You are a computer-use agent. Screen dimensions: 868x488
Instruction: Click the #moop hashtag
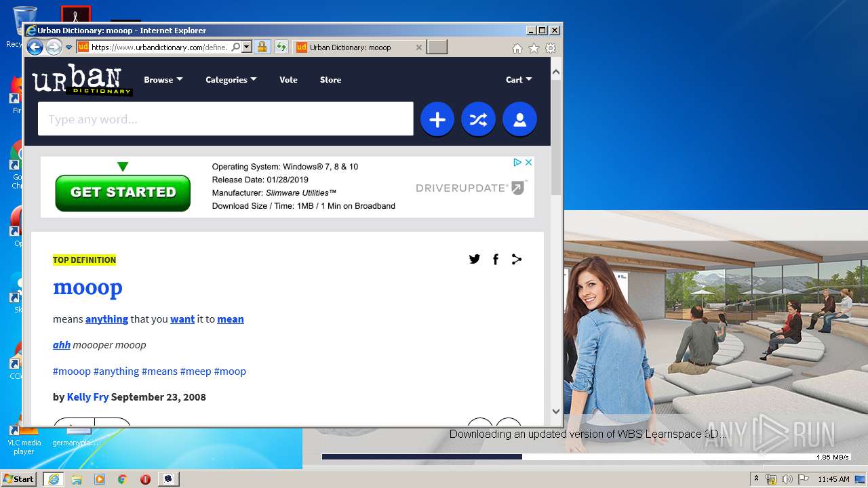[230, 371]
